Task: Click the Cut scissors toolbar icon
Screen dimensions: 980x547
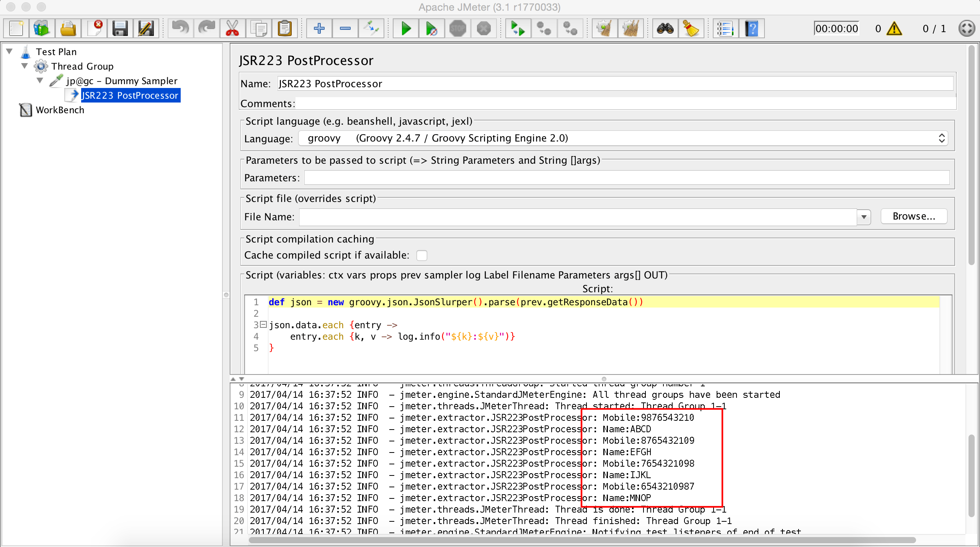Action: [x=232, y=29]
